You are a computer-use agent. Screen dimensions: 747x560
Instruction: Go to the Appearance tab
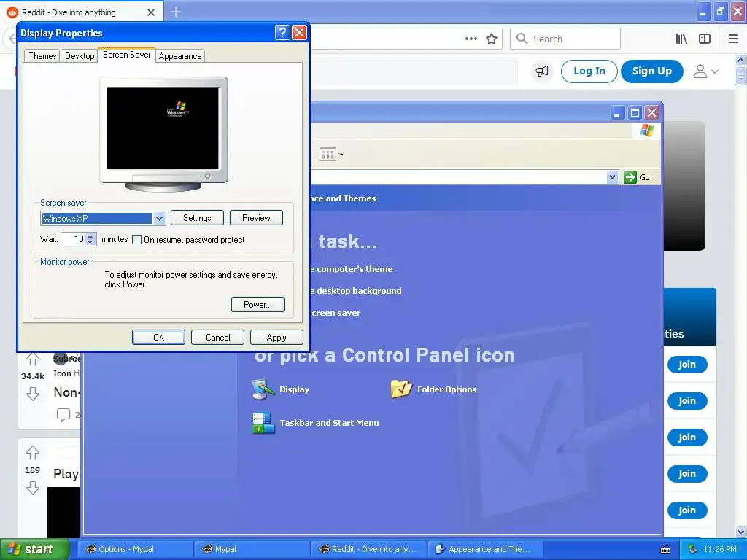click(x=180, y=56)
